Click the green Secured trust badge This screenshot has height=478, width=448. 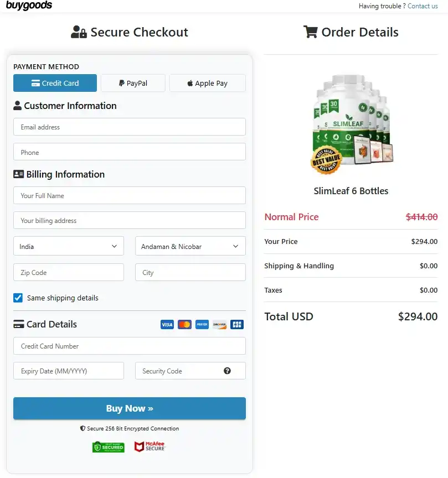108,446
